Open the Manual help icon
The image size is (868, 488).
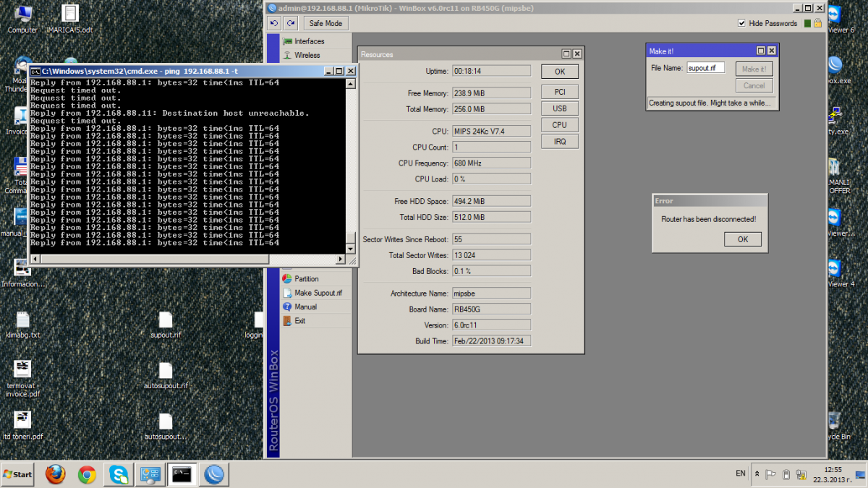point(287,307)
